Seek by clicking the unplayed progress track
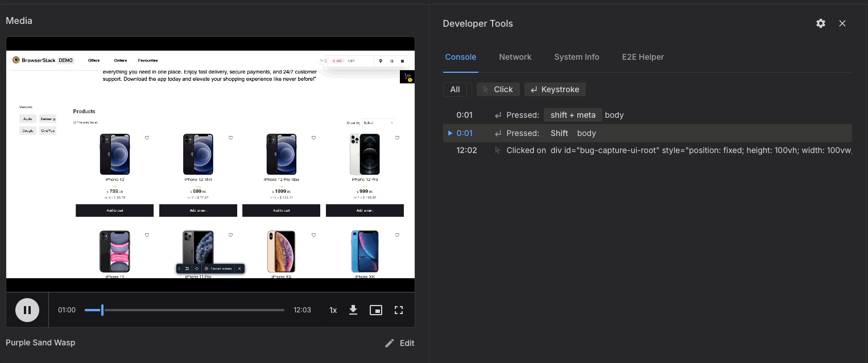The width and height of the screenshot is (868, 363). click(193, 310)
